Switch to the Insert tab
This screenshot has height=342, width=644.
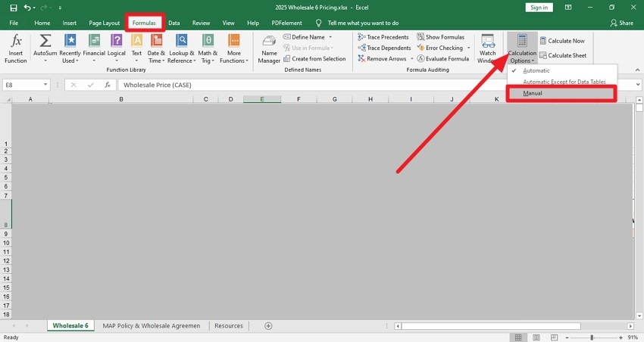click(x=70, y=23)
